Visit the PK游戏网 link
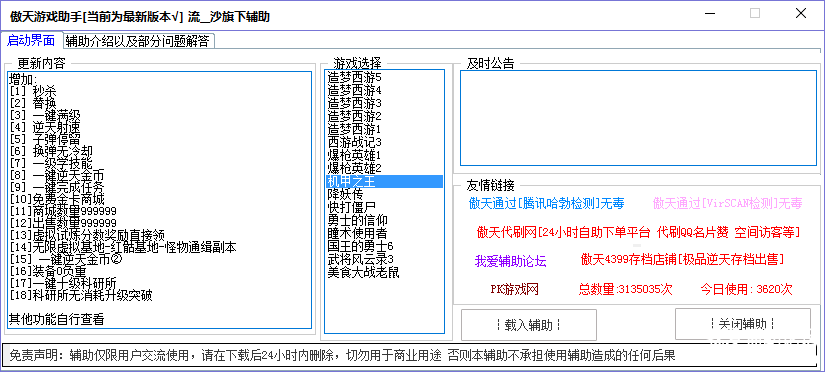 pos(514,289)
